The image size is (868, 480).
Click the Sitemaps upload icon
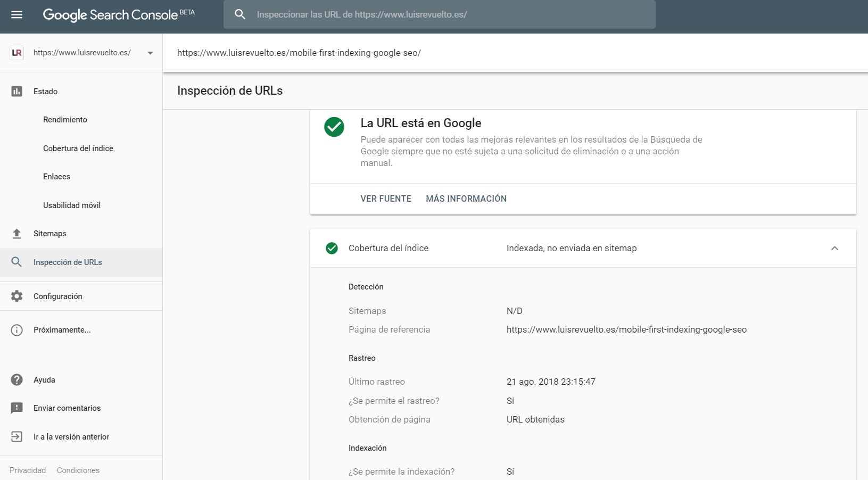[17, 234]
